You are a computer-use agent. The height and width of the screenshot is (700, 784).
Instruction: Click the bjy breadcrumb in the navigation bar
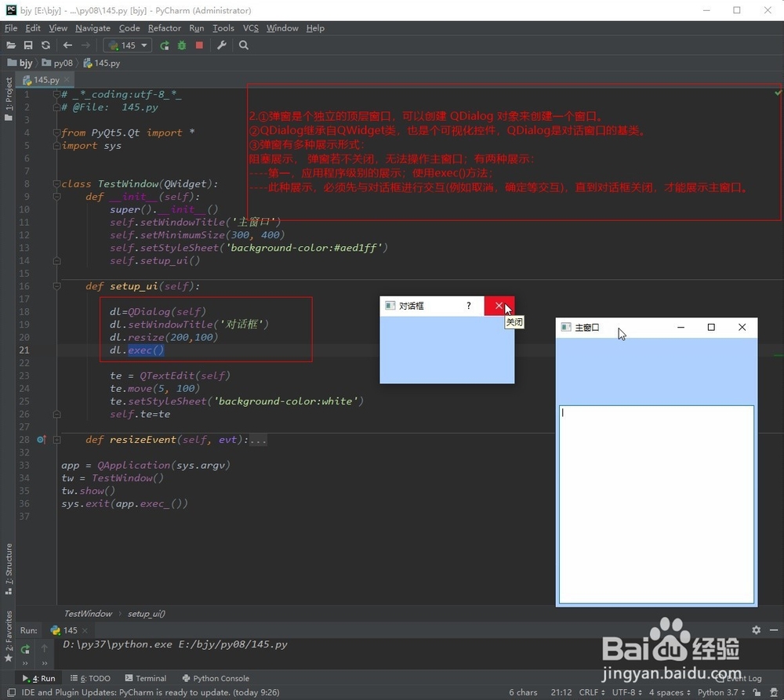coord(20,63)
